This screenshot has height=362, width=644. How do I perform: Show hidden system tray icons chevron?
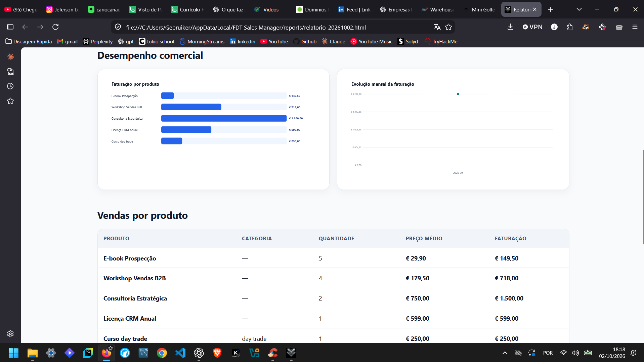pos(505,353)
